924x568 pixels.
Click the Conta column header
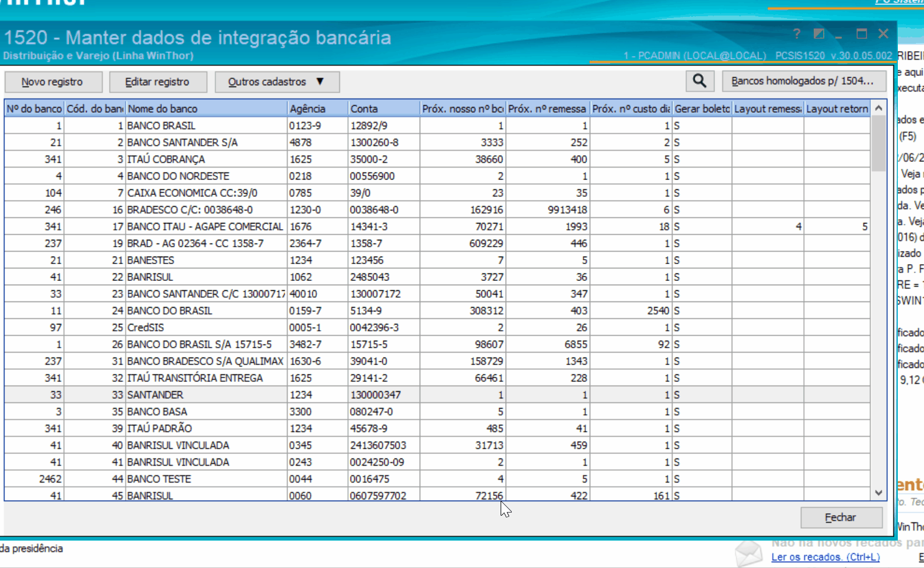[x=384, y=109]
